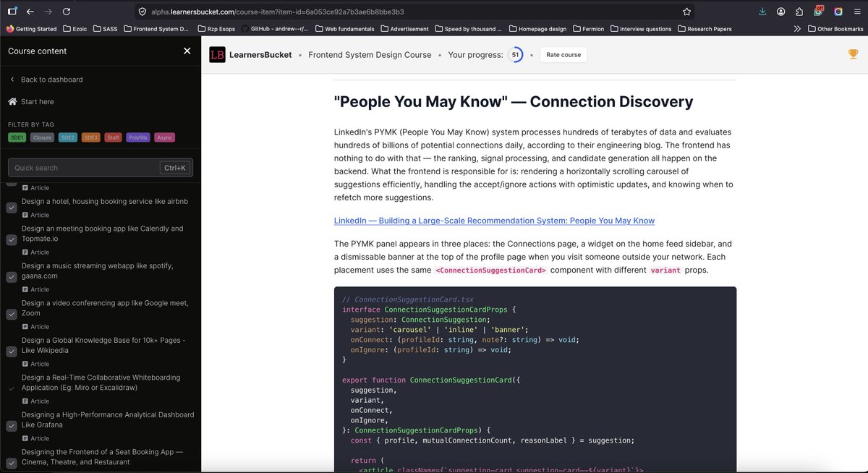868x473 pixels.
Task: Toggle completion checkbox for spotify streaming lesson
Action: pos(12,277)
